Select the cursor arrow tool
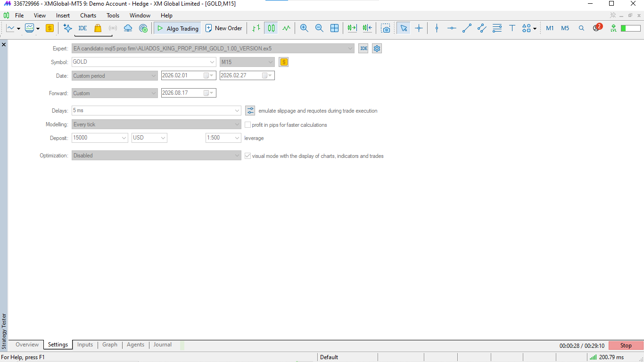The height and width of the screenshot is (362, 644). (x=404, y=28)
